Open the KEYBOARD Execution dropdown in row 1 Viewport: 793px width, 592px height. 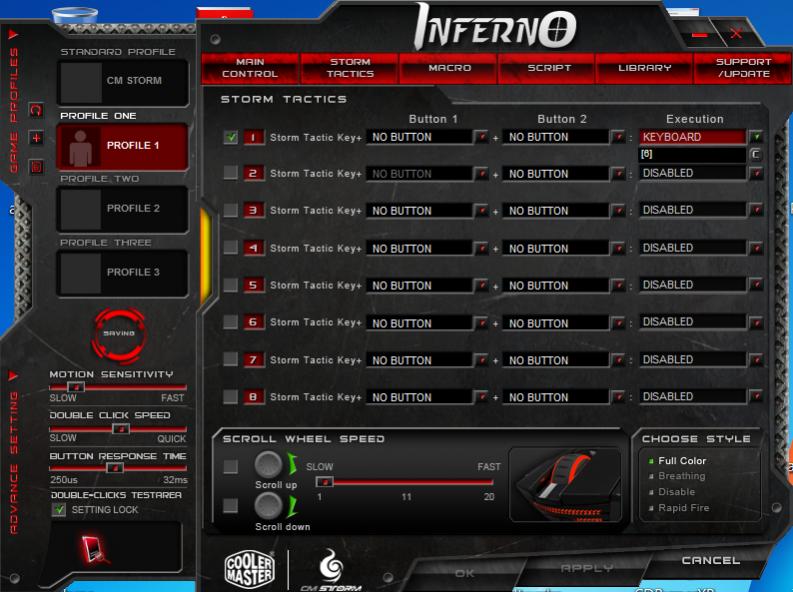756,137
